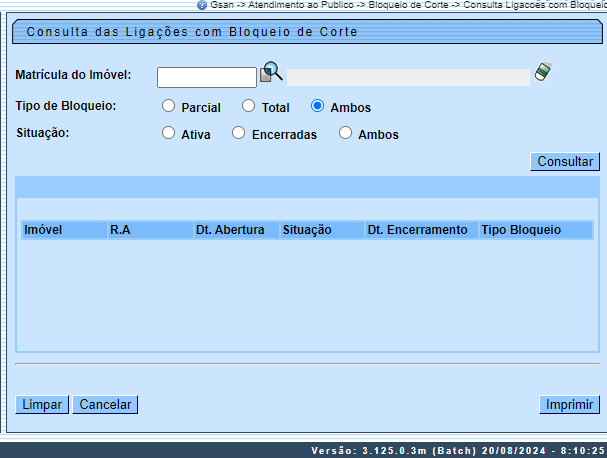Select Ativa in Situação
607x458 pixels.
[168, 134]
